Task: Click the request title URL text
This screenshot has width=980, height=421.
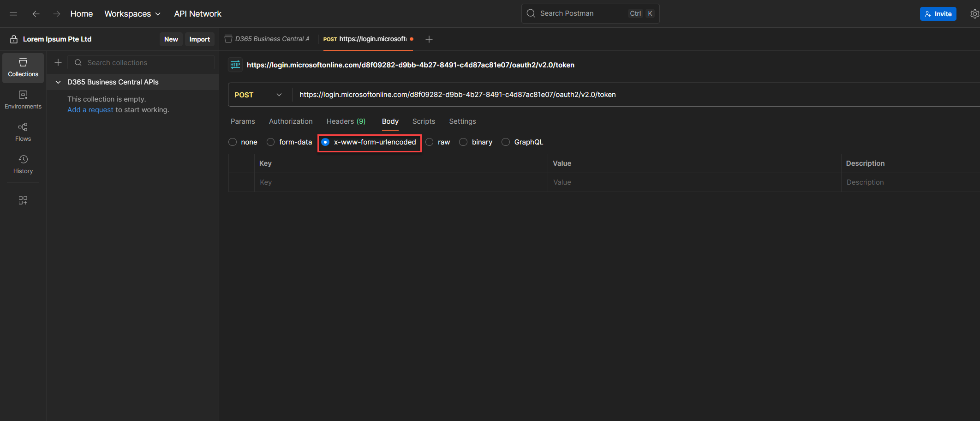Action: (x=411, y=65)
